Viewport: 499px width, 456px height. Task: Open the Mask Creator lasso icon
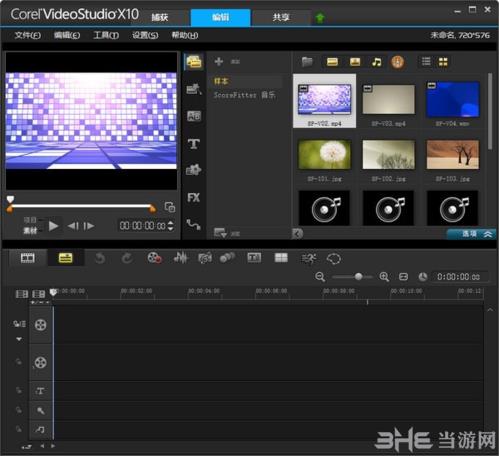pyautogui.click(x=334, y=258)
